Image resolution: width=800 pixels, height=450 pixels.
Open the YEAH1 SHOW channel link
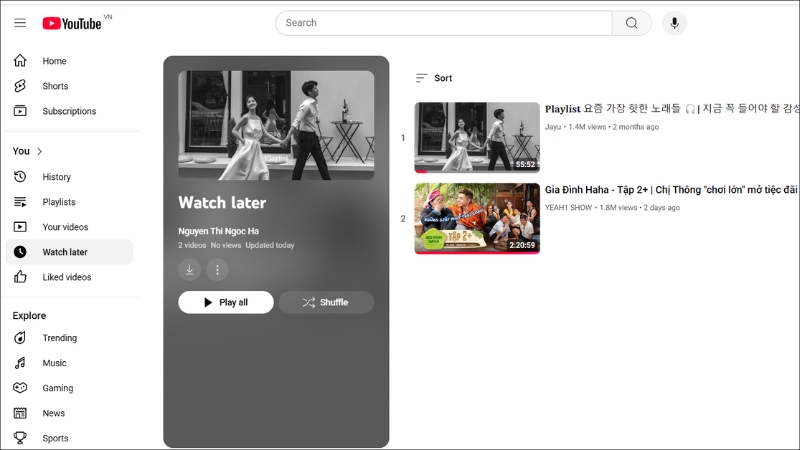[567, 208]
